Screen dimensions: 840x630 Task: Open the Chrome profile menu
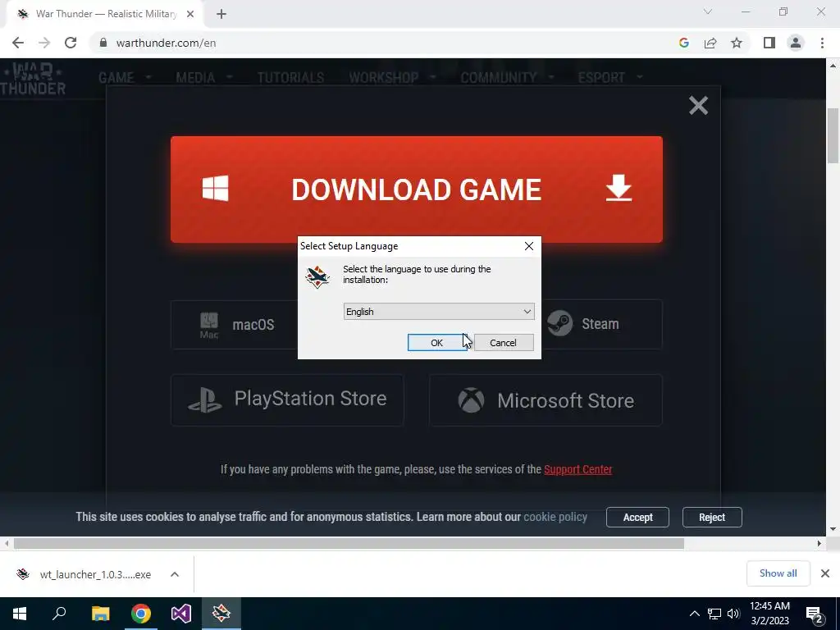click(x=796, y=43)
